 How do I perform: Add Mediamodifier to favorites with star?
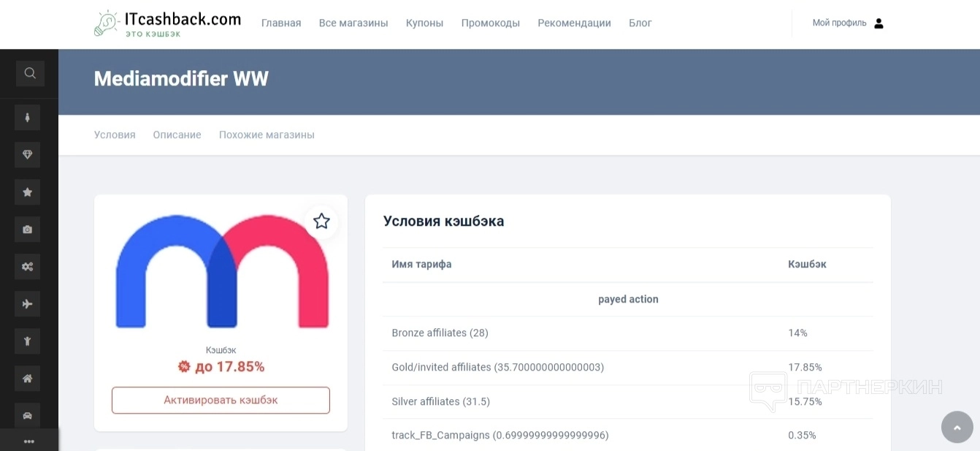tap(321, 221)
